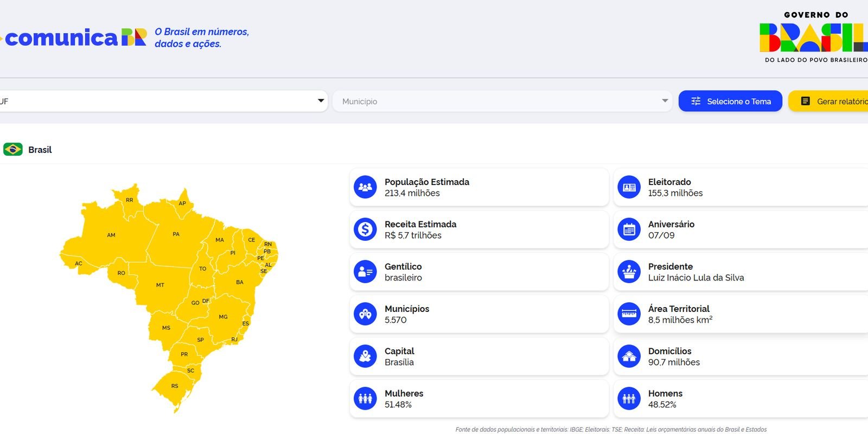
Task: Click the Mulheres percentage card
Action: coord(479,399)
